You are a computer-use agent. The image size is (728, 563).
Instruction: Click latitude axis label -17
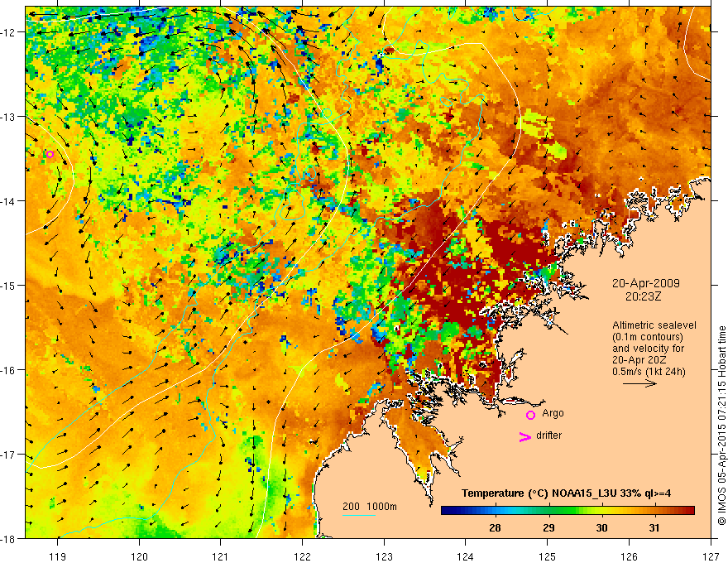[x=8, y=455]
